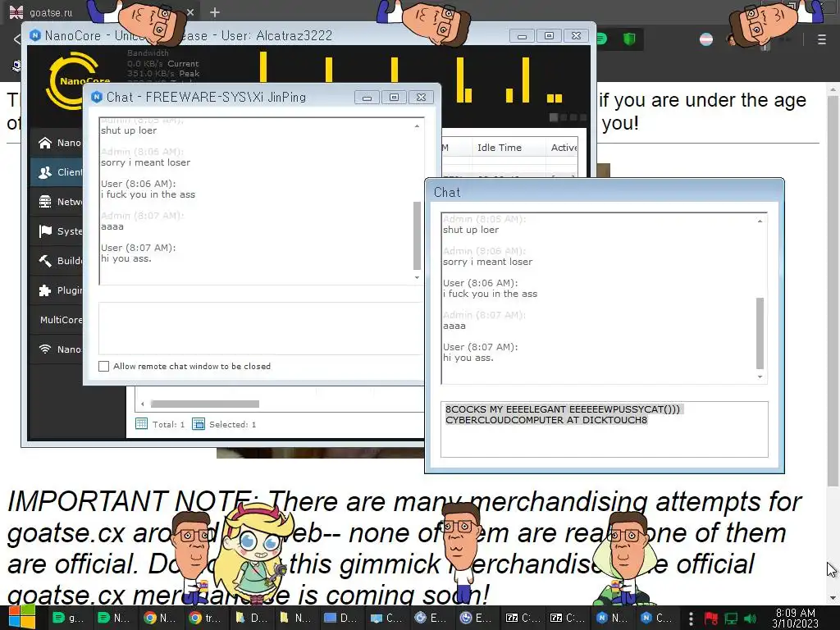Viewport: 840px width, 630px height.
Task: Click scroll-up arrow in remote Chat window
Action: [x=760, y=221]
